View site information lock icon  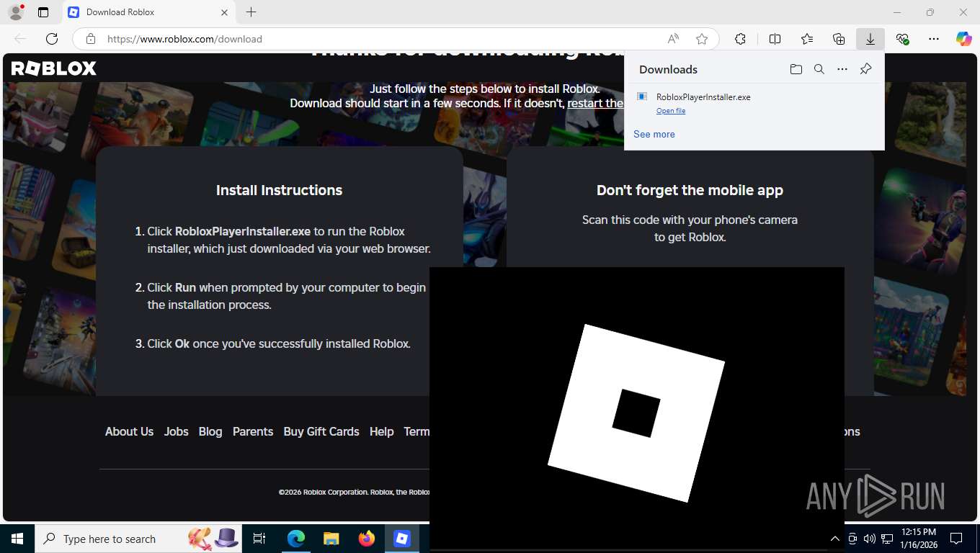(90, 39)
